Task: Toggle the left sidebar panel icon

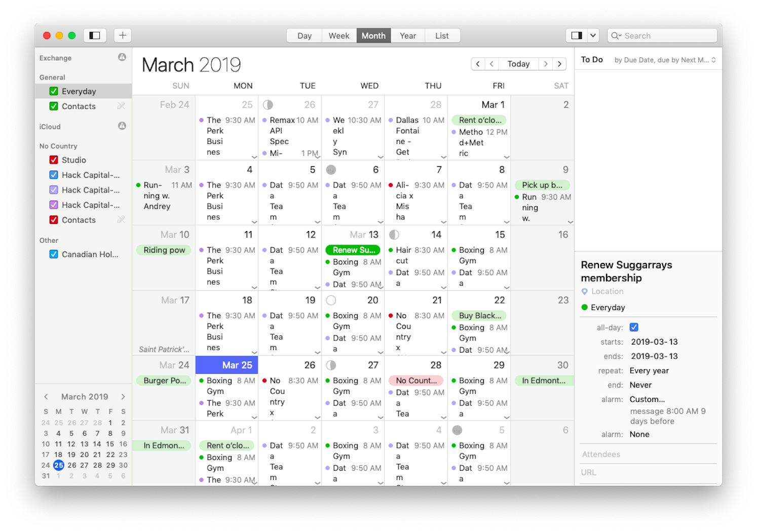Action: [95, 35]
